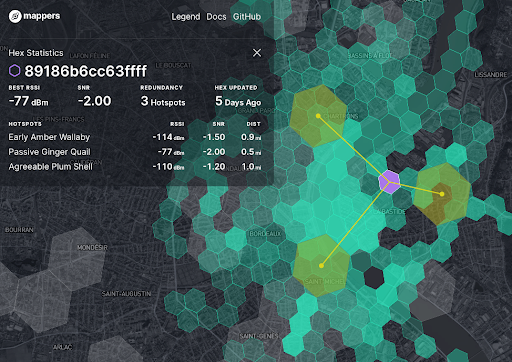Click the -77 dBm best RSSI value
This screenshot has width=512, height=362.
tap(29, 101)
